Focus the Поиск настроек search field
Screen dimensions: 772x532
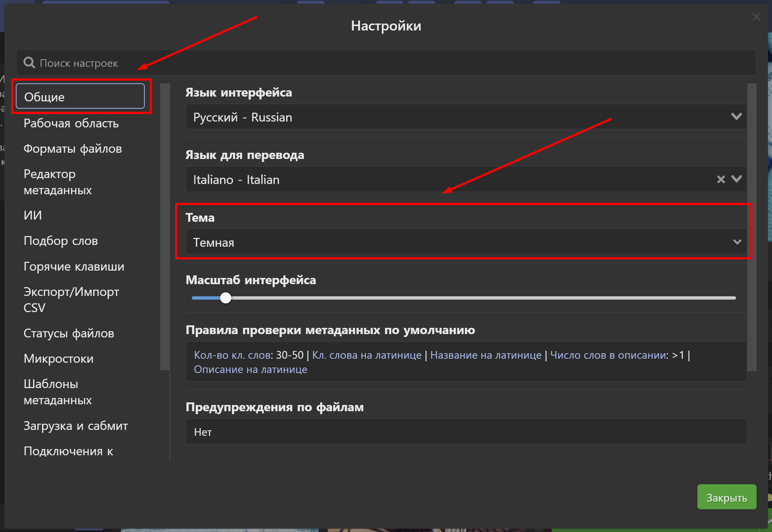(386, 63)
